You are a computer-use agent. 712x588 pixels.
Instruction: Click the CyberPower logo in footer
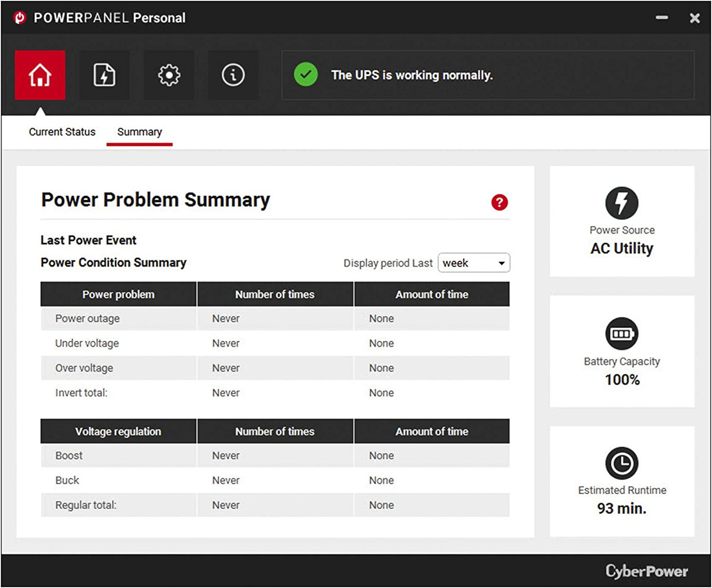[646, 571]
